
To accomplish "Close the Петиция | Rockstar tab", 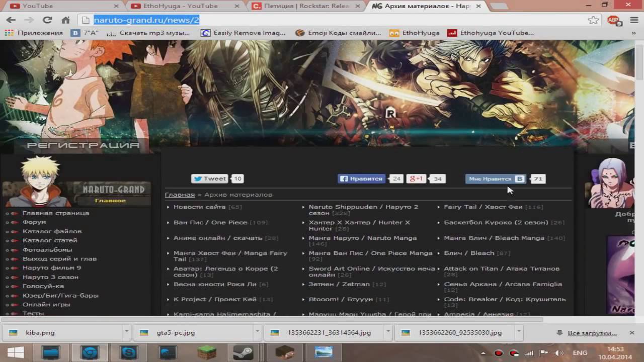I will 358,6.
